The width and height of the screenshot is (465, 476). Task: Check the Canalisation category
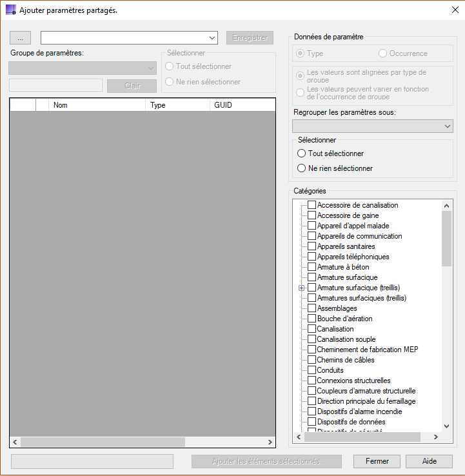(312, 329)
